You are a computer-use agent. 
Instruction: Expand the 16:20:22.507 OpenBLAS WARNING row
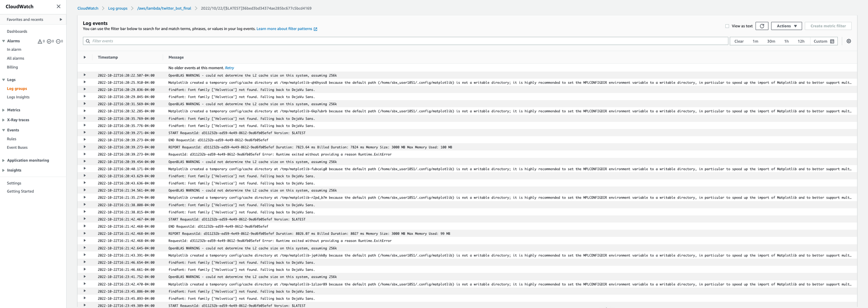[85, 75]
